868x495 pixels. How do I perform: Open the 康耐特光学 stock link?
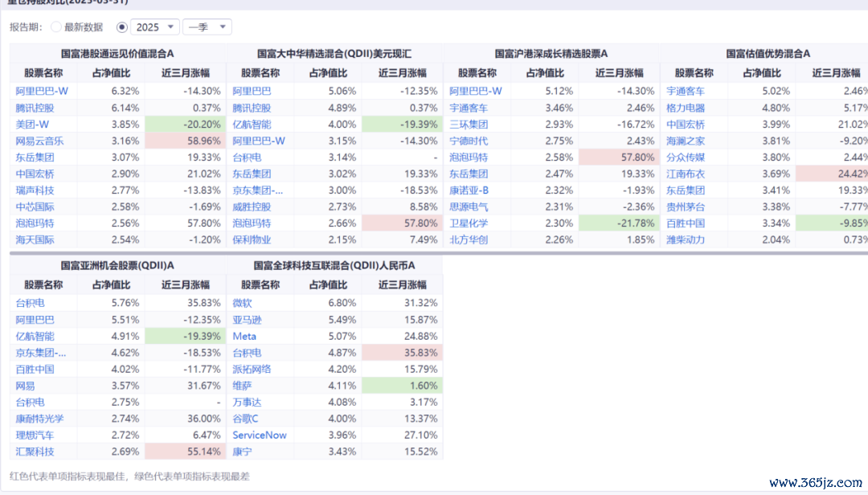pos(39,419)
